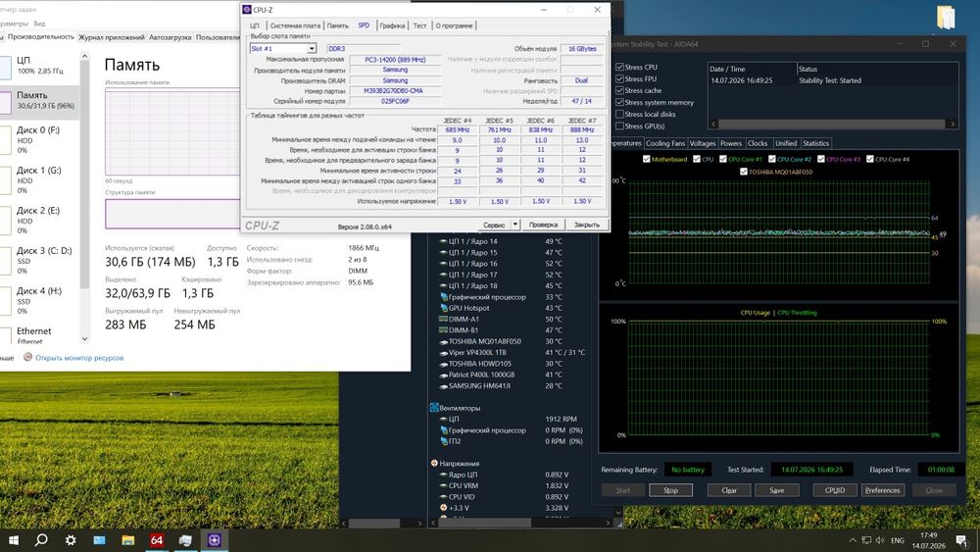Click TOSHIBA HDWD105 drive icon

click(443, 363)
